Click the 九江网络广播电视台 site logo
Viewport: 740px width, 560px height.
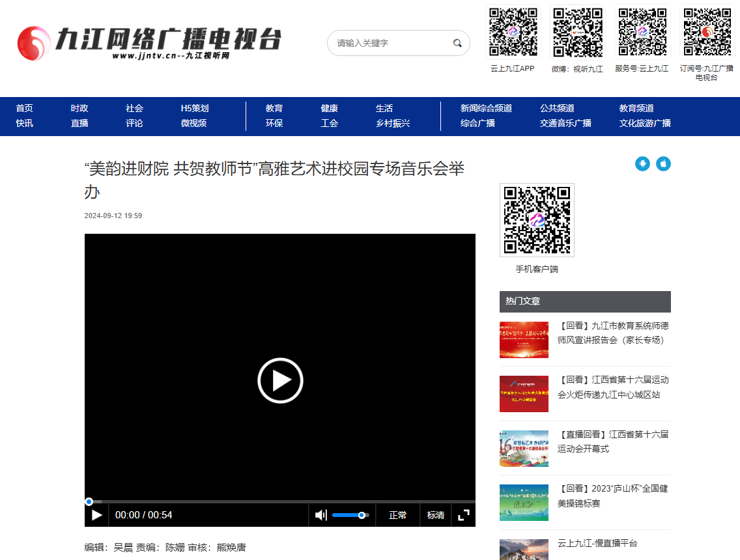pos(149,42)
